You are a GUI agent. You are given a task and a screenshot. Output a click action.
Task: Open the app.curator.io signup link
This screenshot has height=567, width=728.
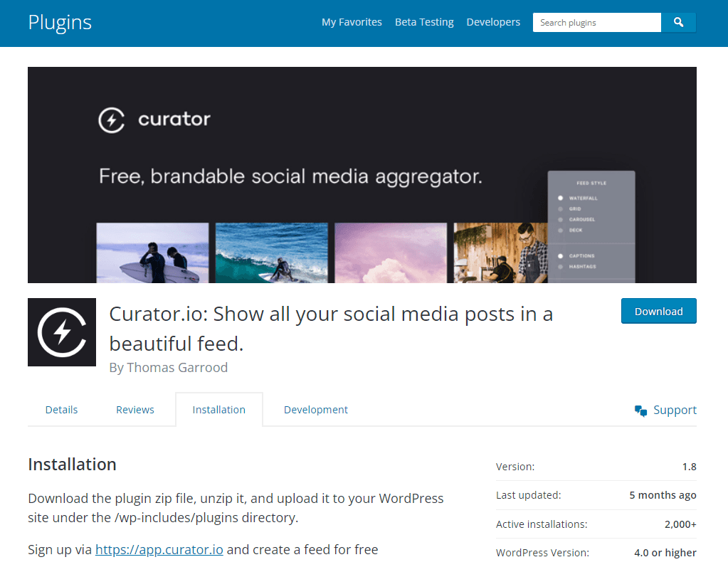point(159,549)
